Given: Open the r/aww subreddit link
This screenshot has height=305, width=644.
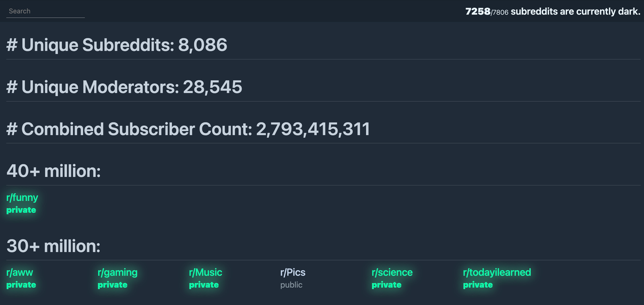Looking at the screenshot, I should (x=20, y=272).
